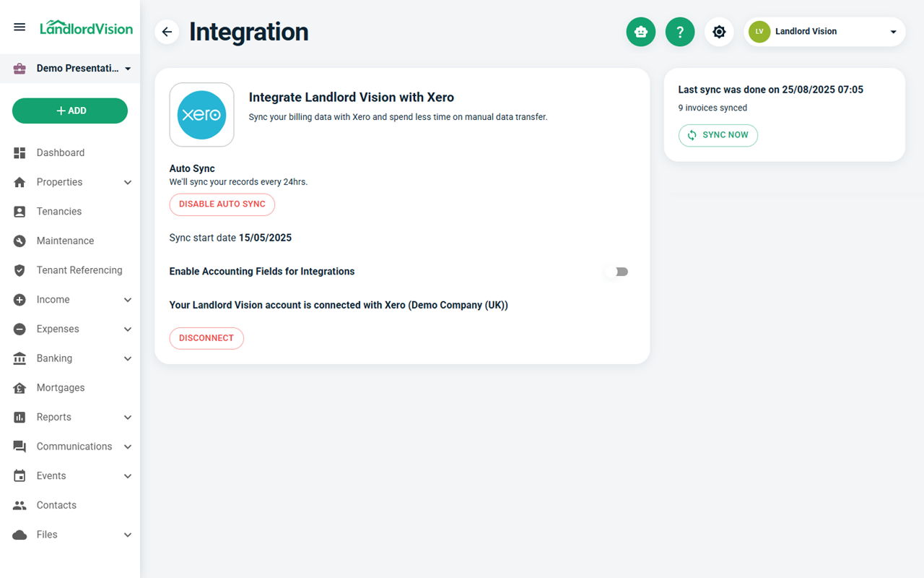
Task: Open the hamburger navigation menu
Action: 19,27
